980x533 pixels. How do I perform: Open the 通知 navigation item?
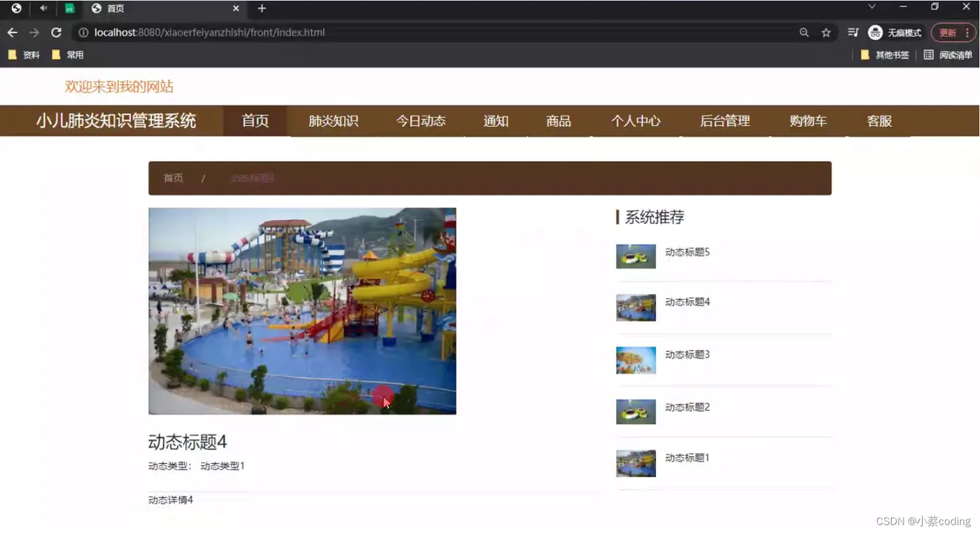pos(496,120)
